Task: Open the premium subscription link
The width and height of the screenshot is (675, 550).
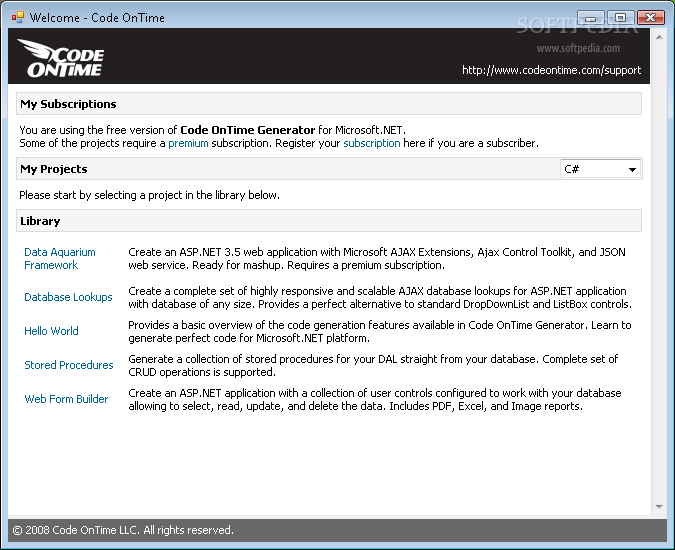Action: 188,143
